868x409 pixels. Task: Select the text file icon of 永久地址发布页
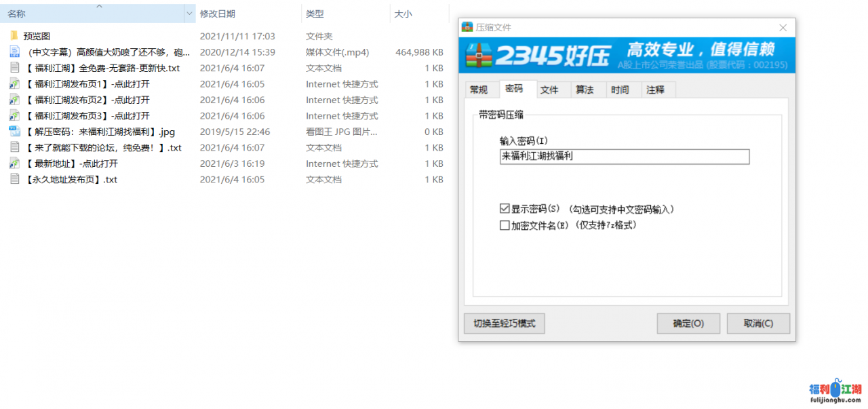[x=14, y=179]
